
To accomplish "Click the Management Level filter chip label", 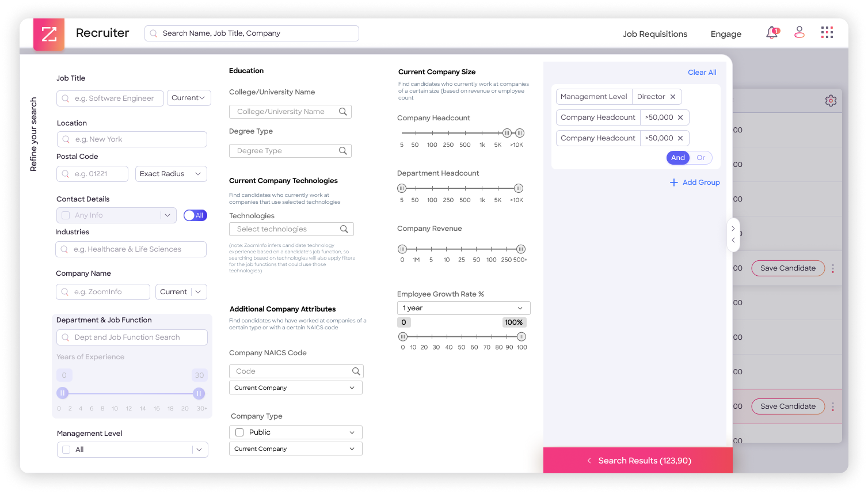I will [x=594, y=97].
